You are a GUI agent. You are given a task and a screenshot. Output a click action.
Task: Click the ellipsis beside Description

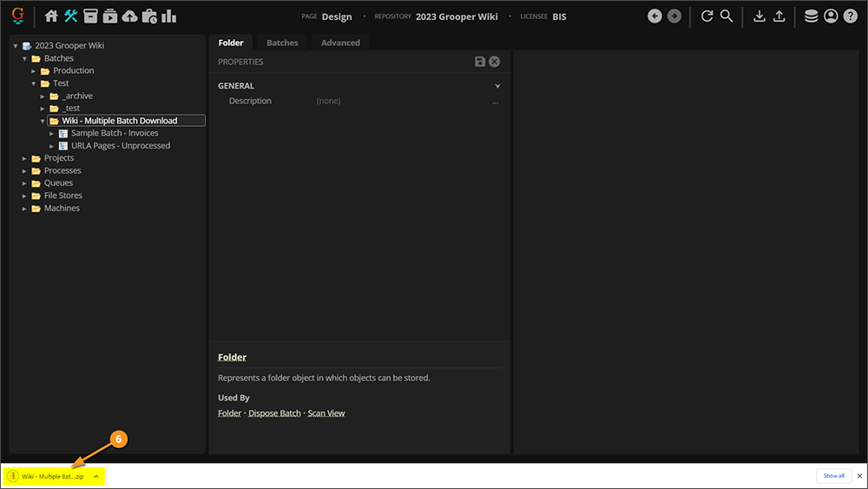click(496, 102)
